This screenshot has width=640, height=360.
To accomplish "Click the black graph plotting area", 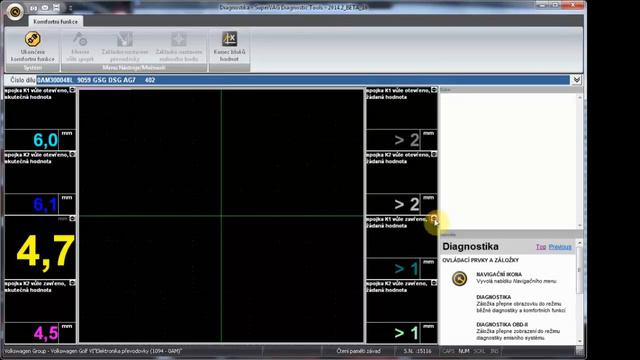I will point(221,216).
